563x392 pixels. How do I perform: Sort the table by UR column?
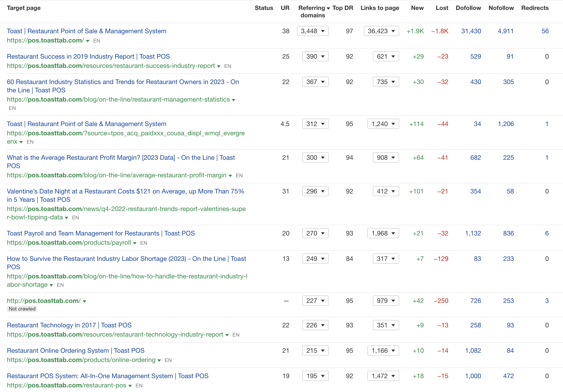(285, 8)
